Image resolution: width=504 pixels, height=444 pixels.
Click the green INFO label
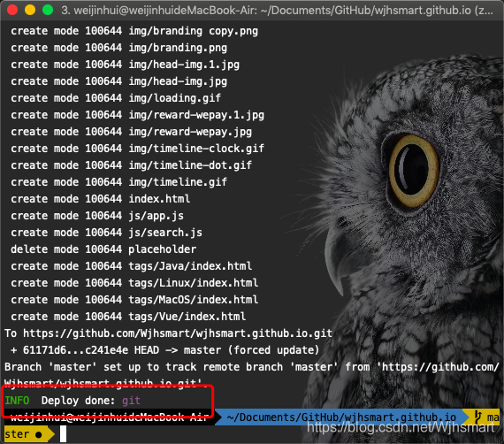click(x=17, y=401)
